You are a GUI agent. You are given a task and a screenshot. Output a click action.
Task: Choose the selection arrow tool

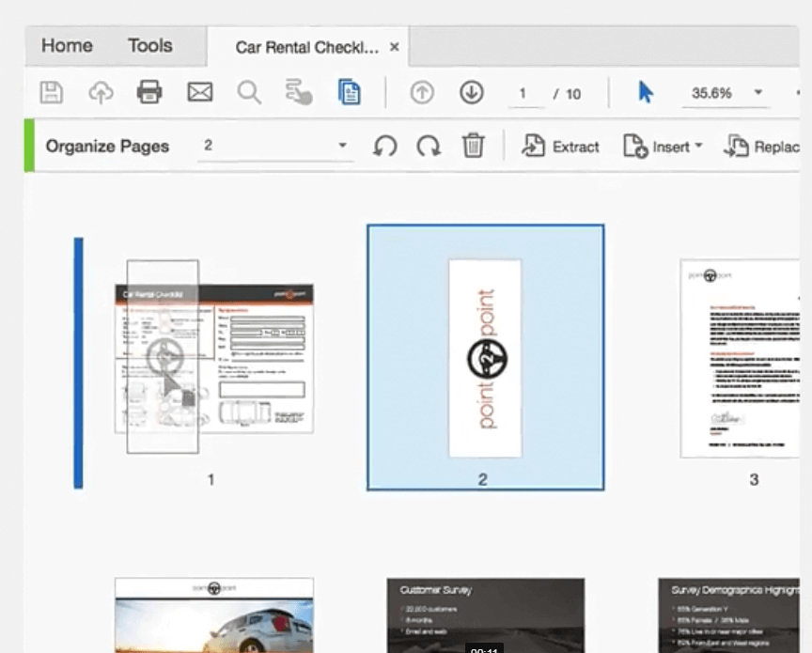(646, 92)
